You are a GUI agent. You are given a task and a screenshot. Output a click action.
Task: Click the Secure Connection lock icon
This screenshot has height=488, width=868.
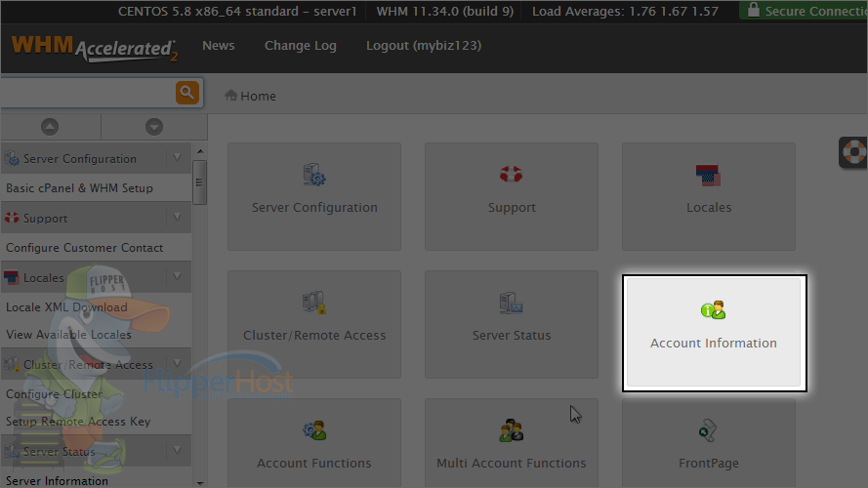(x=753, y=10)
